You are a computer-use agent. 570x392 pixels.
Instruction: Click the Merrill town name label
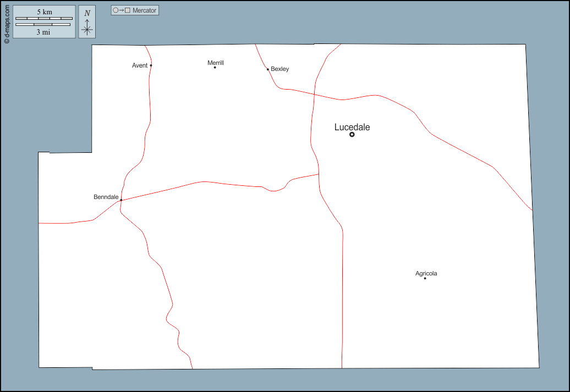[x=216, y=63]
